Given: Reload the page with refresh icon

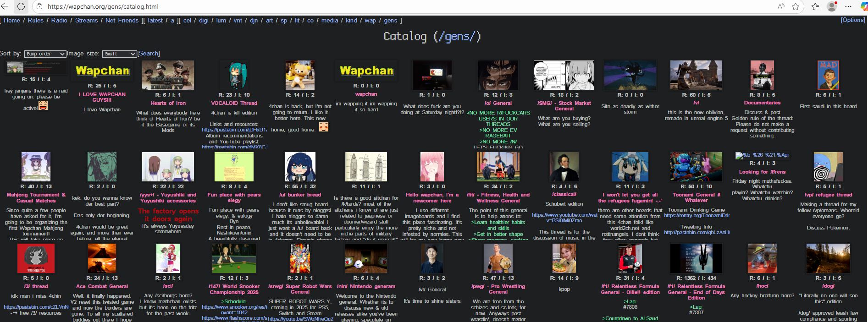Looking at the screenshot, I should point(21,6).
